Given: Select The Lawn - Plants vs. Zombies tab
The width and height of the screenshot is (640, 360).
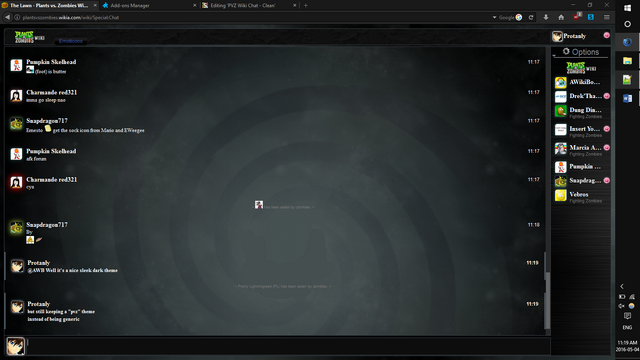Looking at the screenshot, I should tap(49, 5).
